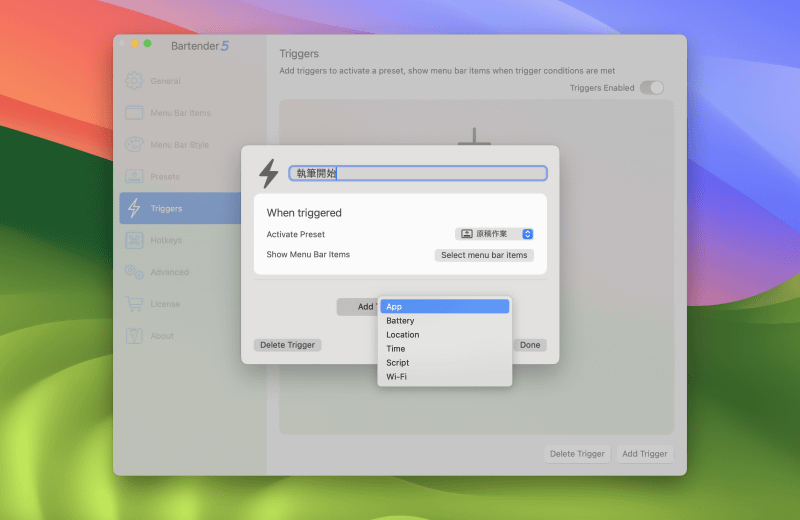This screenshot has height=520, width=800.
Task: Click the License shopping cart icon
Action: [x=134, y=304]
